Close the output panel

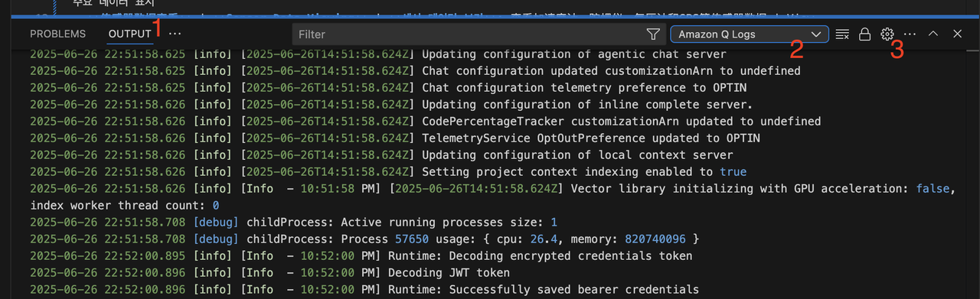957,34
